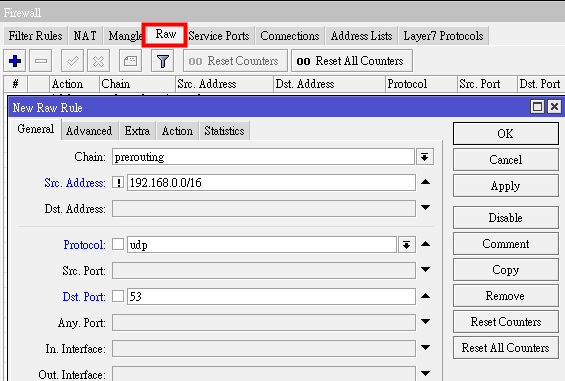Screen dimensions: 565x381
Task: Switch to Filter Rules tab
Action: pyautogui.click(x=35, y=36)
